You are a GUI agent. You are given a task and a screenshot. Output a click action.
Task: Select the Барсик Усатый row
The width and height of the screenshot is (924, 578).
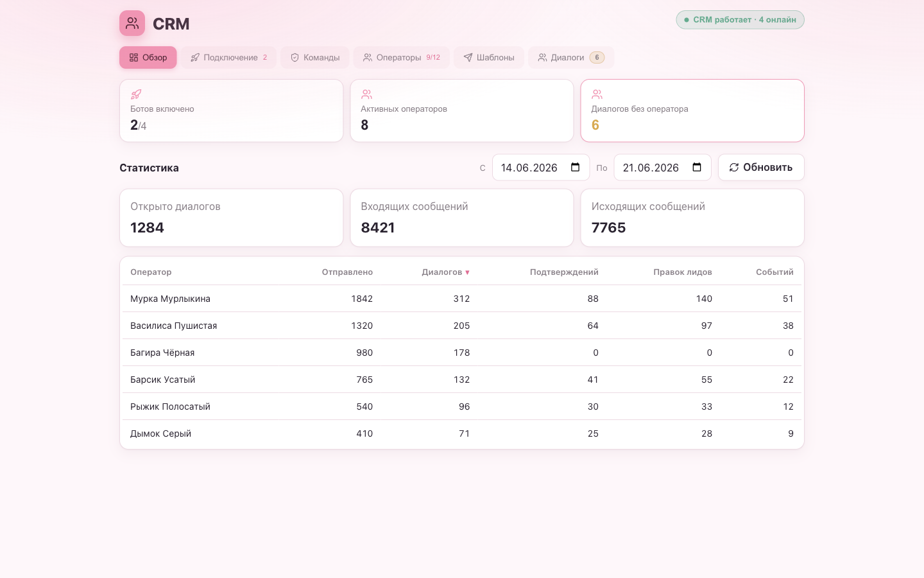coord(462,380)
